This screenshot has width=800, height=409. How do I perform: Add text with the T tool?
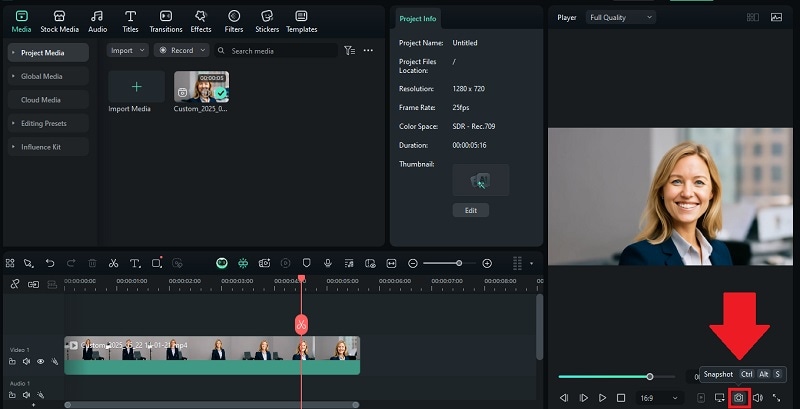click(x=135, y=263)
